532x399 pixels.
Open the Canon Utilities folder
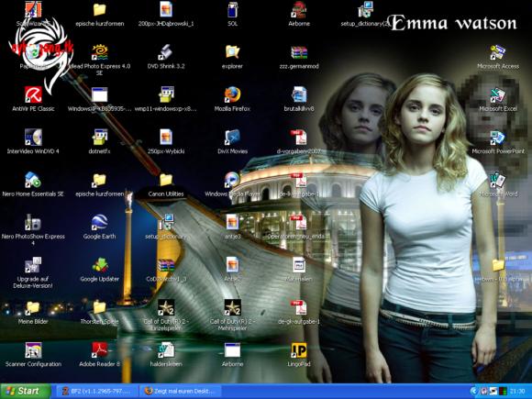(x=166, y=180)
